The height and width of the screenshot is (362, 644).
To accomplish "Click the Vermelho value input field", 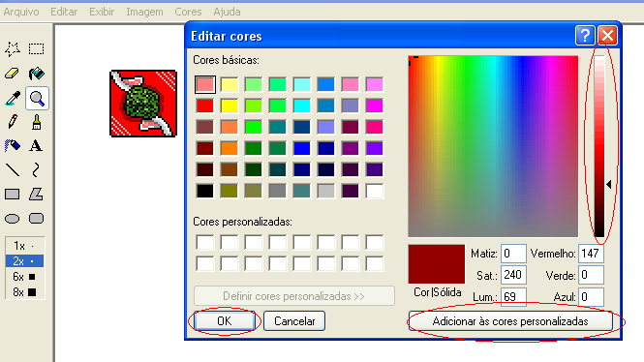I will click(591, 254).
